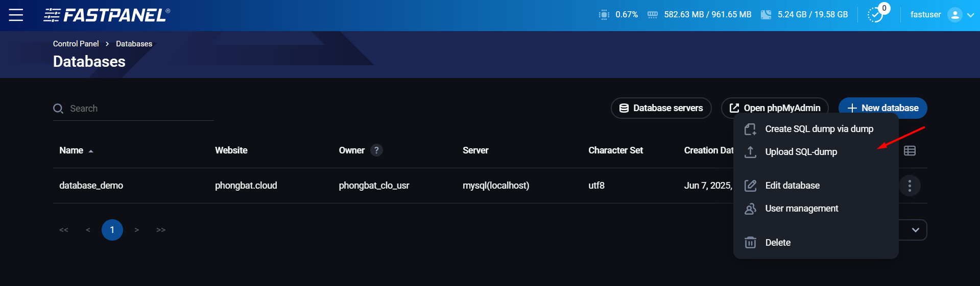Expand the rows per page dropdown
Image resolution: width=980 pixels, height=286 pixels.
[x=915, y=230]
